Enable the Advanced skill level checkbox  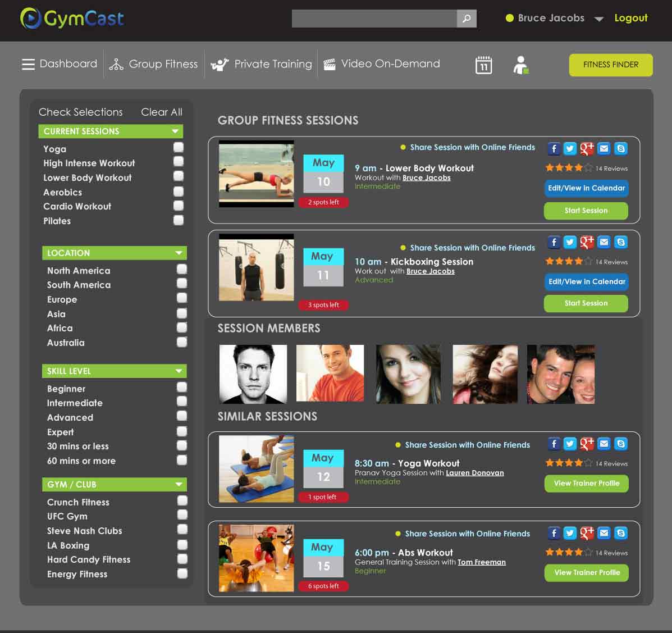pos(182,416)
